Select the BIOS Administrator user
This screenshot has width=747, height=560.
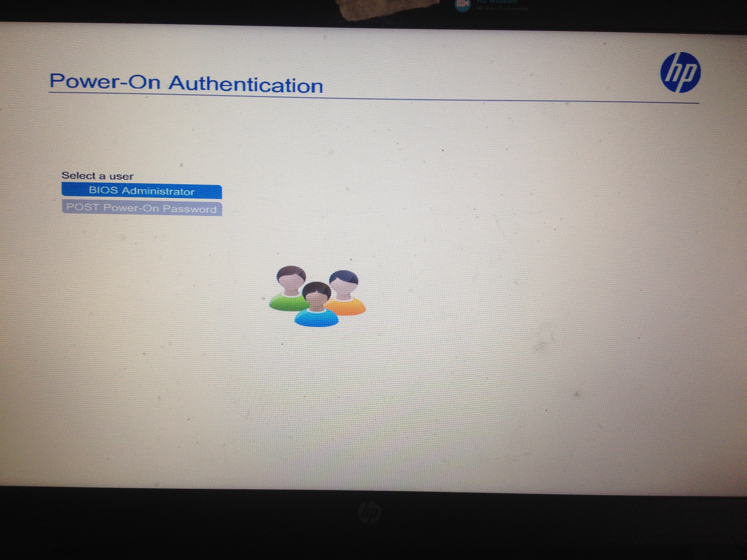coord(141,191)
